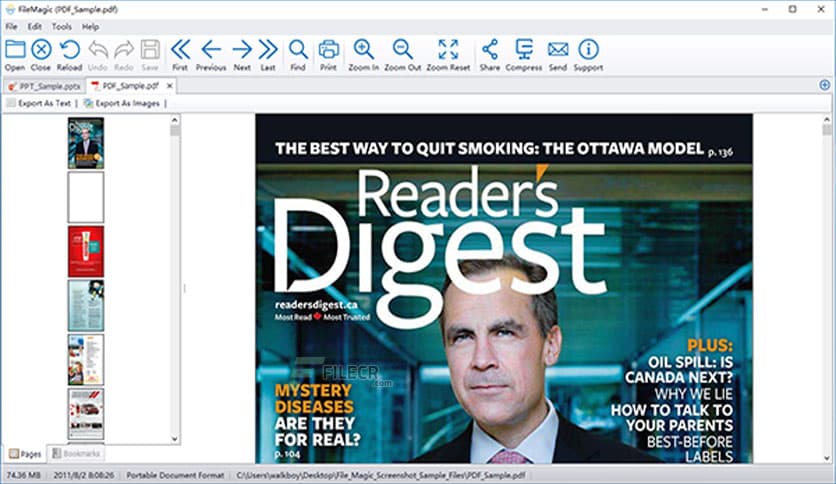Switch to the PPT_Sample.pptx tab
This screenshot has height=484, width=836.
pyautogui.click(x=45, y=86)
